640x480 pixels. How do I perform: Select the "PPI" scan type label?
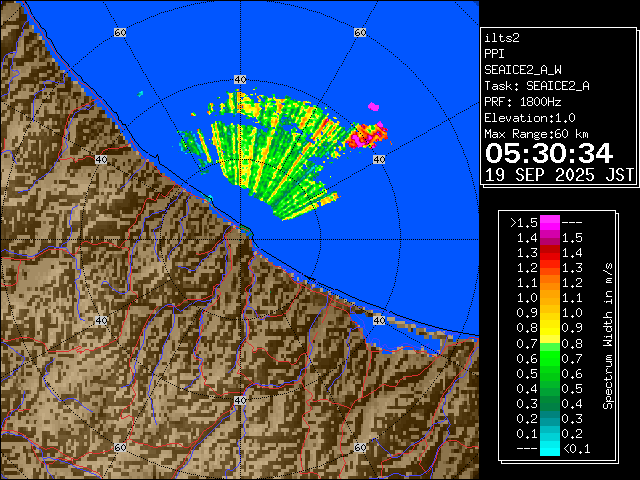(494, 54)
